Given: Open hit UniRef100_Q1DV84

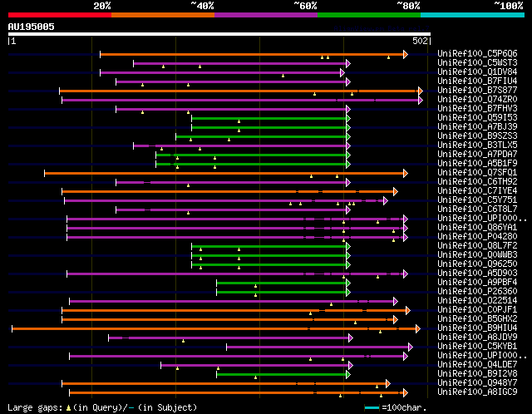Looking at the screenshot, I should coord(477,71).
